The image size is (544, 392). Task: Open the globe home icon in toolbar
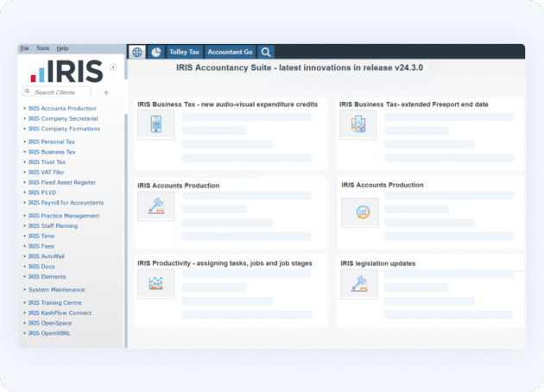pyautogui.click(x=137, y=52)
